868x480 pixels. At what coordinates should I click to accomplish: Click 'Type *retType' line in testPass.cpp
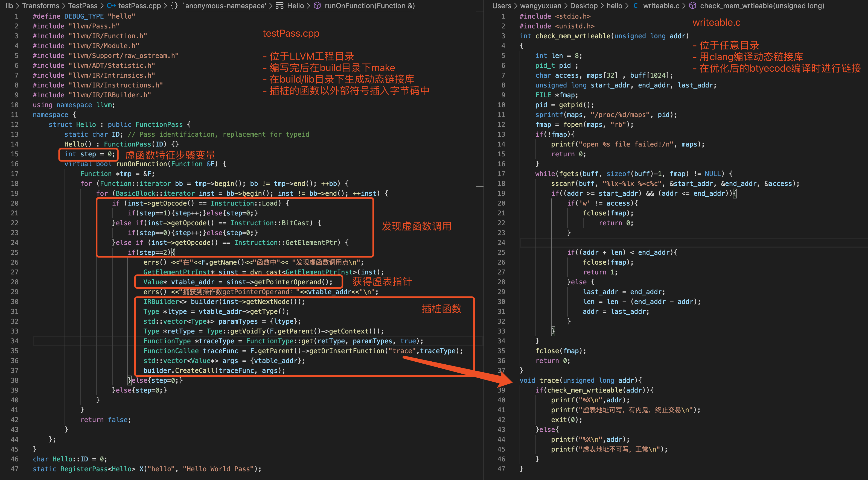pyautogui.click(x=263, y=331)
